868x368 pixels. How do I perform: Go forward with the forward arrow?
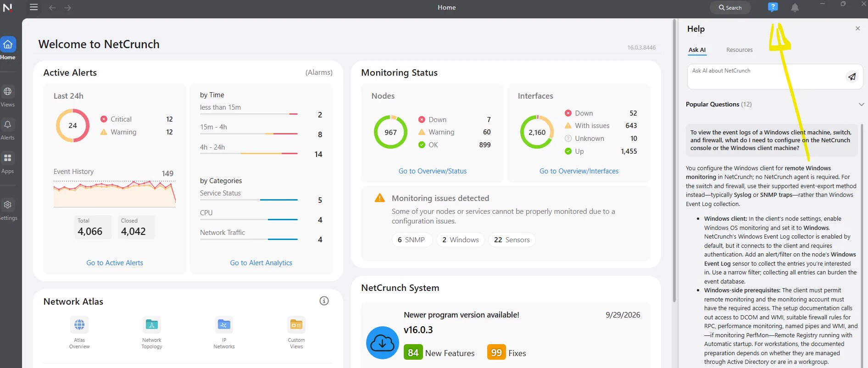click(x=68, y=8)
